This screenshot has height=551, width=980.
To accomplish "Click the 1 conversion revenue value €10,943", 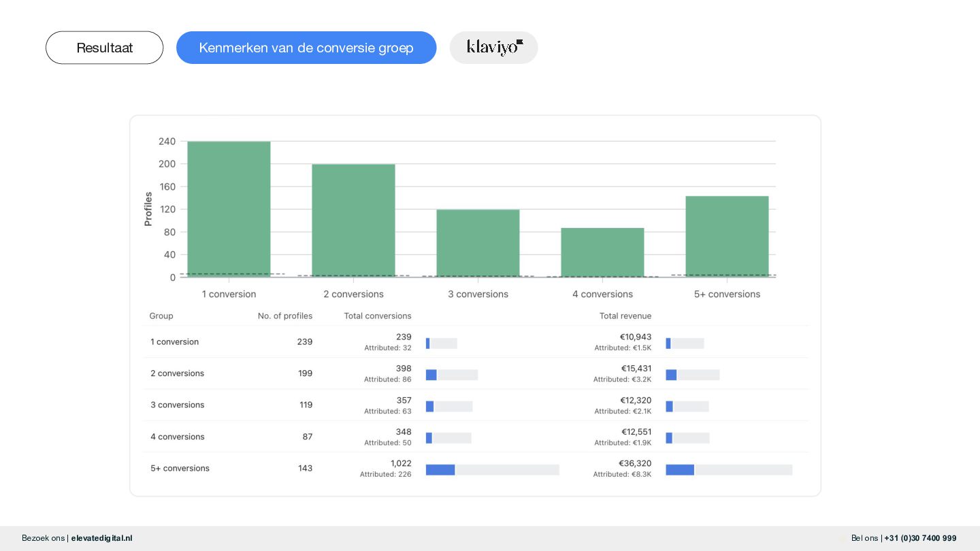I will pyautogui.click(x=635, y=337).
